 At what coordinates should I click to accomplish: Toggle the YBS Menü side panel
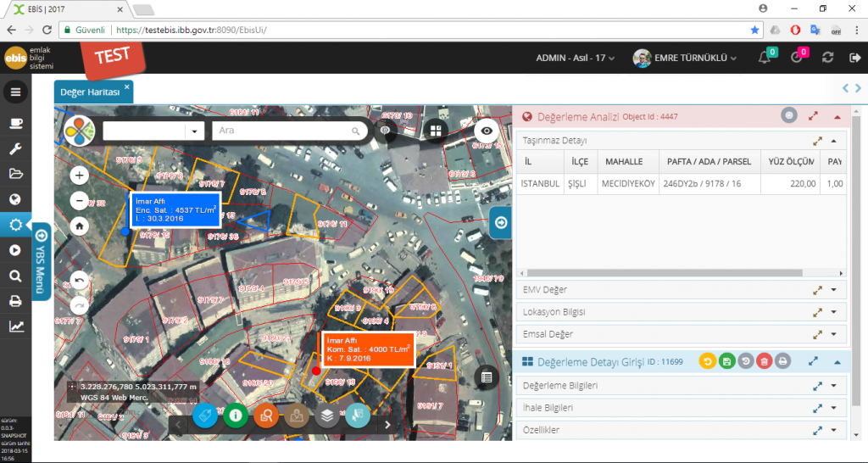click(x=41, y=261)
